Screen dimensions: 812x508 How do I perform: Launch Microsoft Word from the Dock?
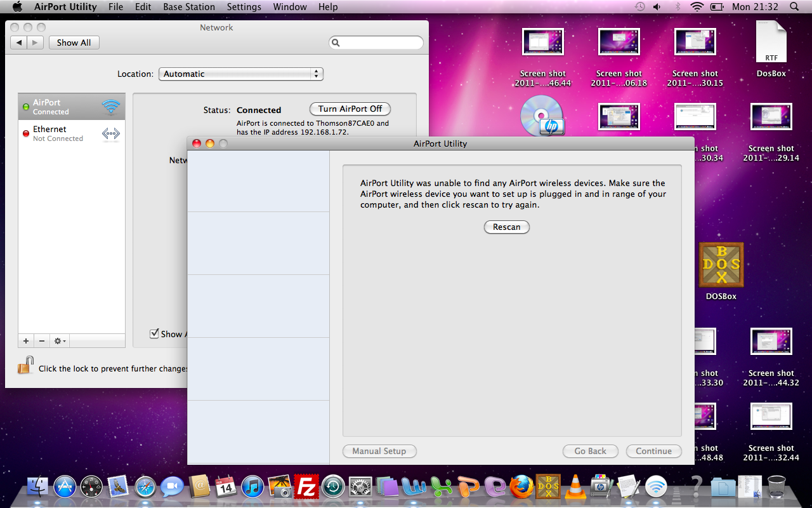(414, 487)
